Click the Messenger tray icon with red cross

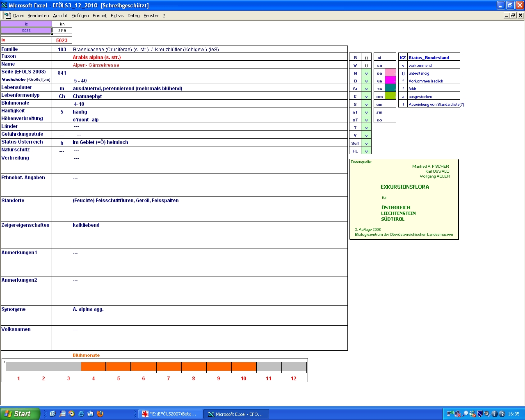pyautogui.click(x=472, y=414)
